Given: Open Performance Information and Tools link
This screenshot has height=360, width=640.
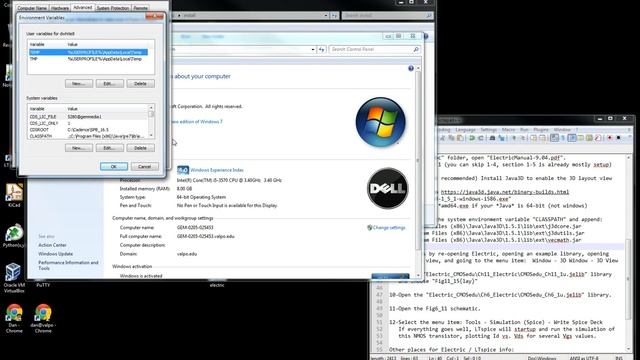Looking at the screenshot, I should click(68, 265).
